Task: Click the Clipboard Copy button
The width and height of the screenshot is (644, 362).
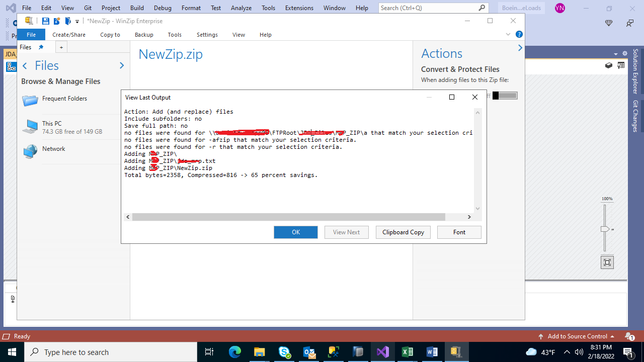Action: pos(403,232)
